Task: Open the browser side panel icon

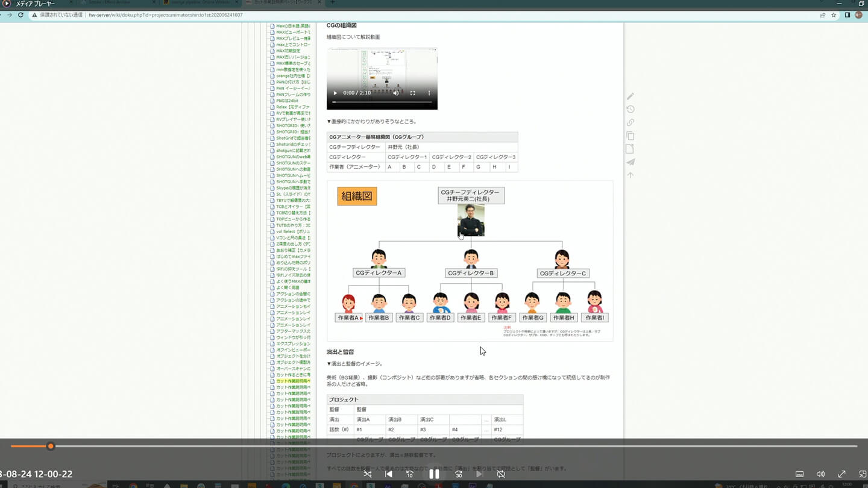Action: [847, 14]
